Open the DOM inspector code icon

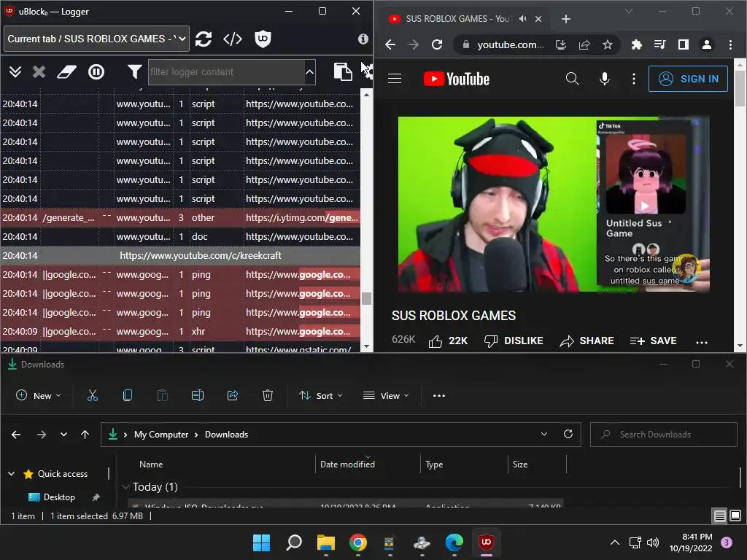(233, 39)
